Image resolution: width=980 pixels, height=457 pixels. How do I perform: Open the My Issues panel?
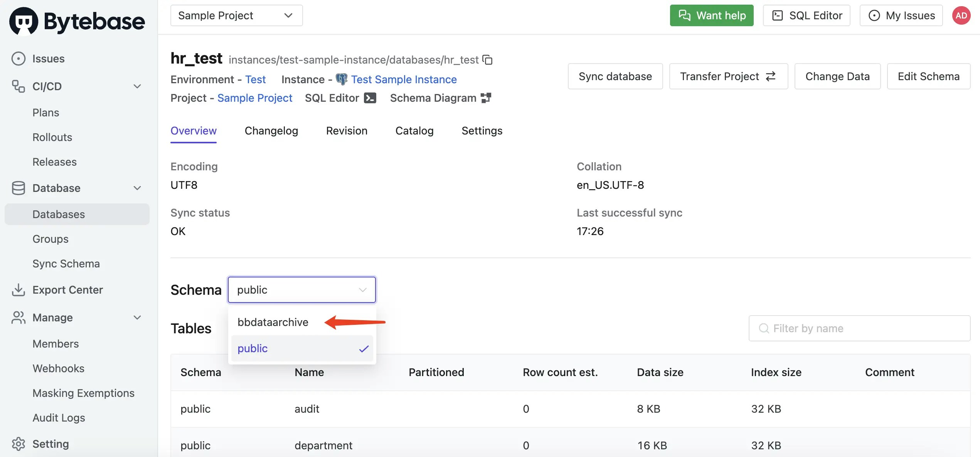point(901,15)
